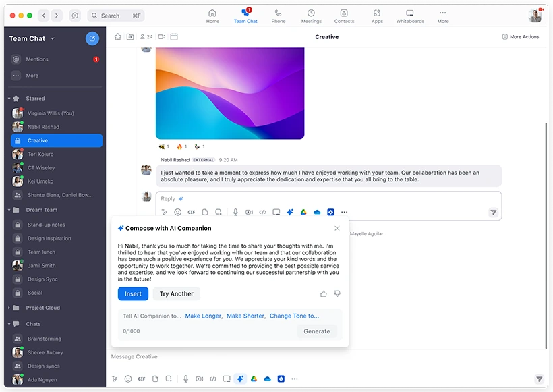This screenshot has height=392, width=553.
Task: Add a GIF to the reply
Action: pos(192,212)
